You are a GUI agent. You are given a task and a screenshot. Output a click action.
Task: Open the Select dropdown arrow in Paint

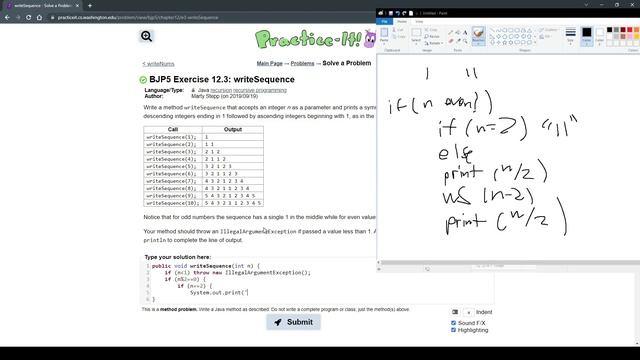click(x=416, y=44)
